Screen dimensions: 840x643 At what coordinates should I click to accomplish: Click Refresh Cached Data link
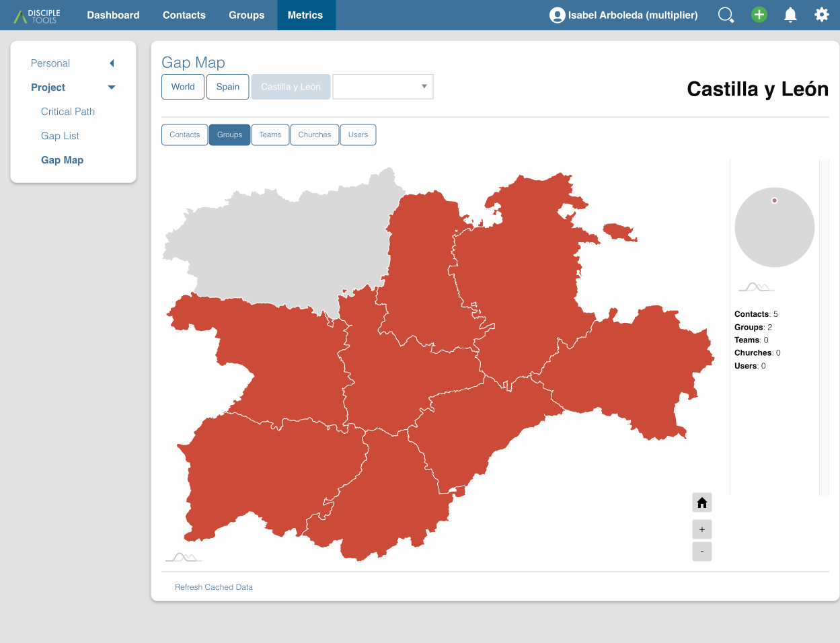[214, 587]
